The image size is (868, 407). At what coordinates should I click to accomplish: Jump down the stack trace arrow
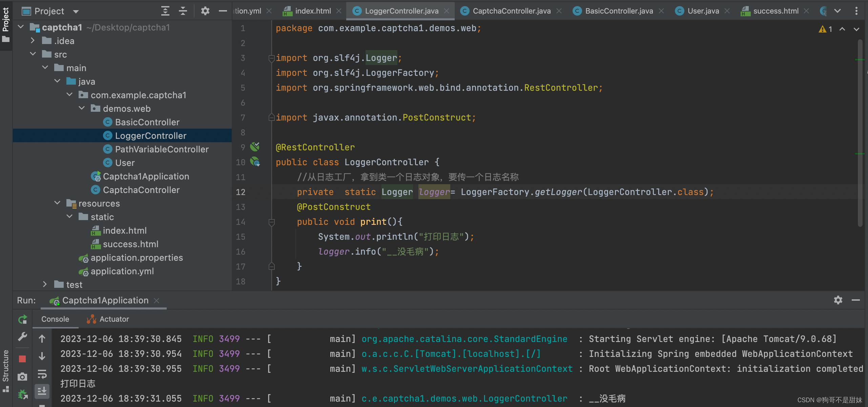pos(42,356)
